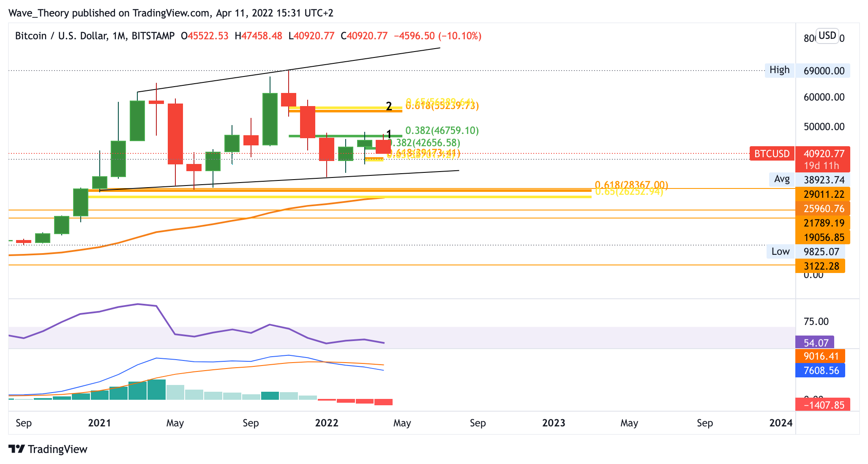
Task: Click the USD currency selector
Action: pos(827,35)
